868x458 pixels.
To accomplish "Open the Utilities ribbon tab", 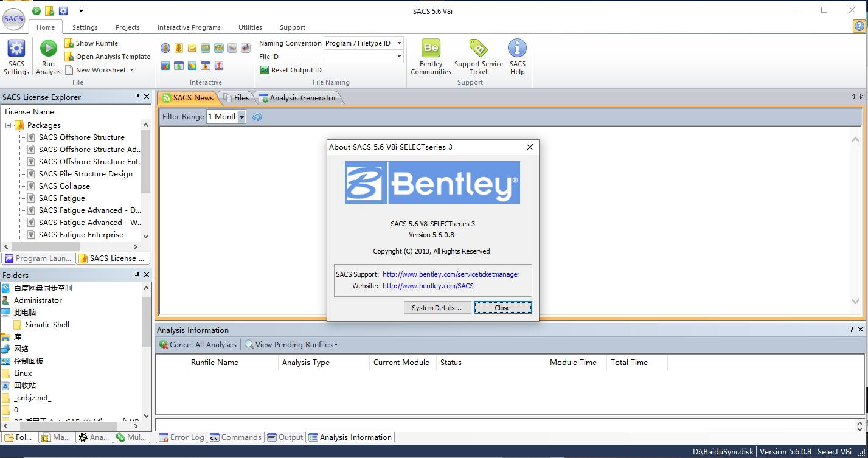I will (x=250, y=27).
